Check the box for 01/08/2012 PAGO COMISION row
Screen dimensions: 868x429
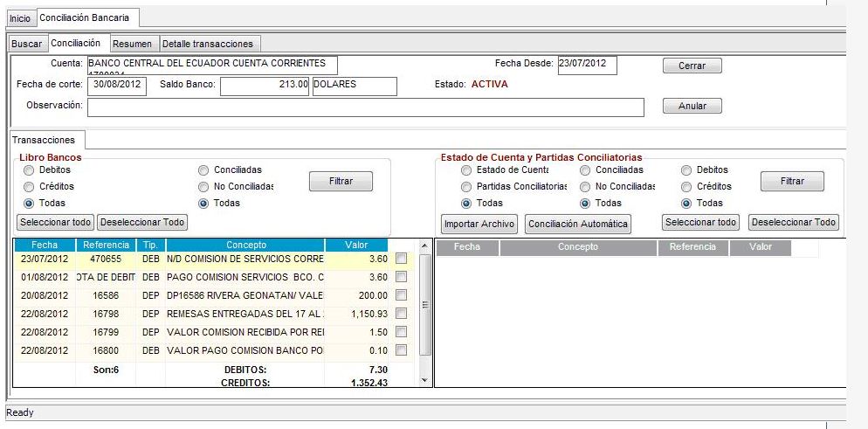coord(402,277)
